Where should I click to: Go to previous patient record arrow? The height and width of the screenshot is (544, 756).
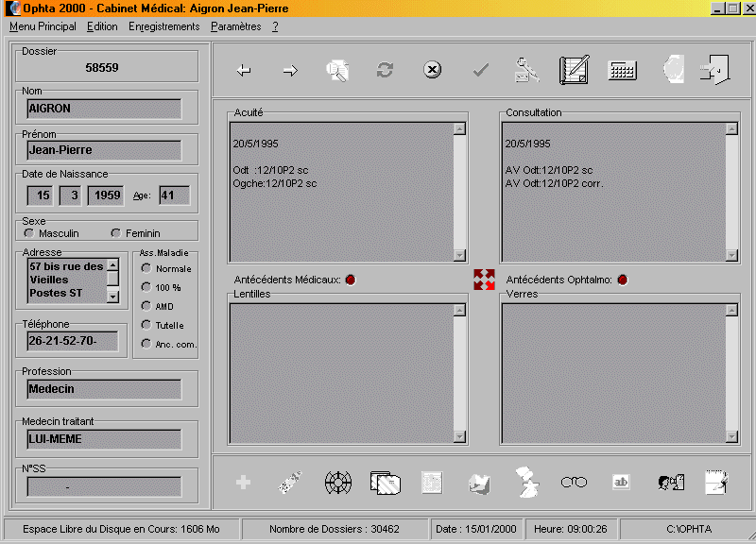244,71
